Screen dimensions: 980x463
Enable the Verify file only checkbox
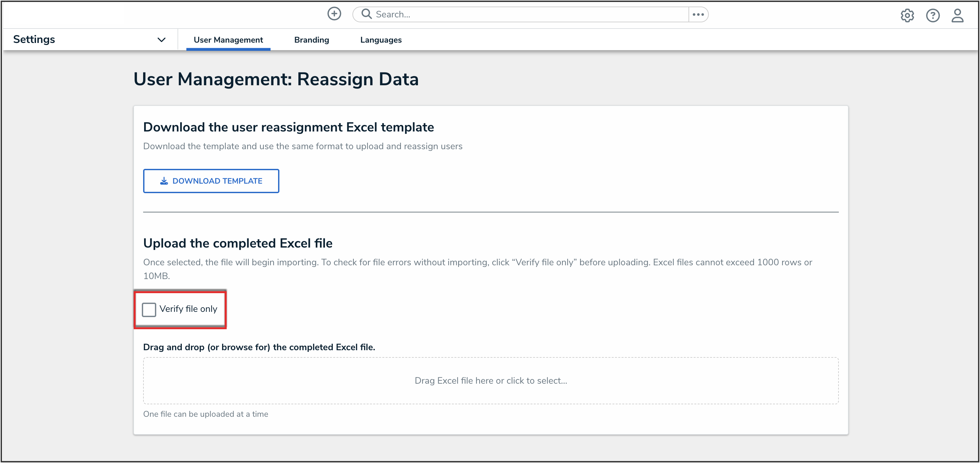(x=149, y=309)
